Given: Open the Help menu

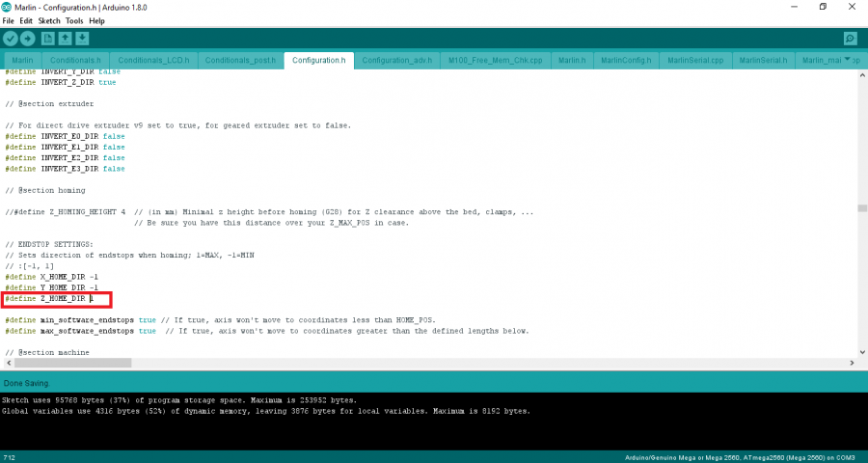Looking at the screenshot, I should pos(97,20).
